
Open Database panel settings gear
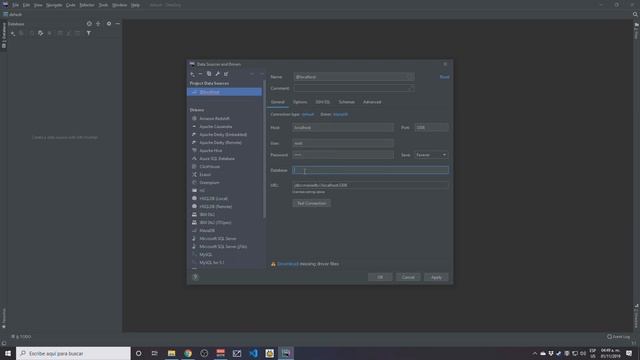pyautogui.click(x=109, y=24)
